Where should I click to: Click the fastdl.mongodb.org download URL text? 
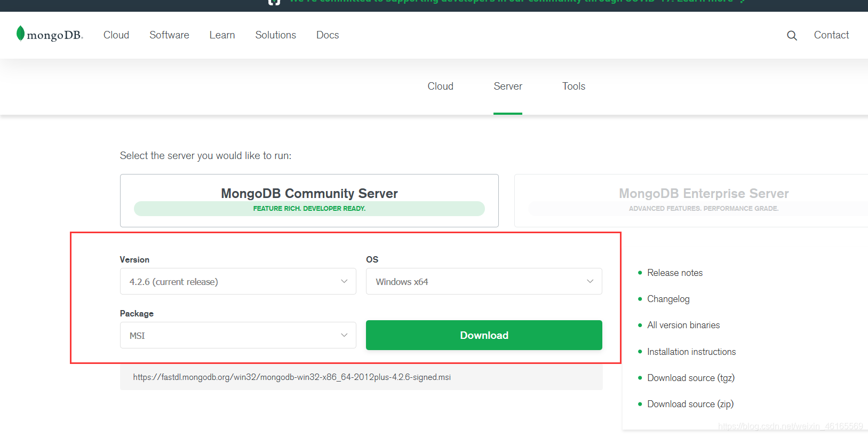coord(292,377)
